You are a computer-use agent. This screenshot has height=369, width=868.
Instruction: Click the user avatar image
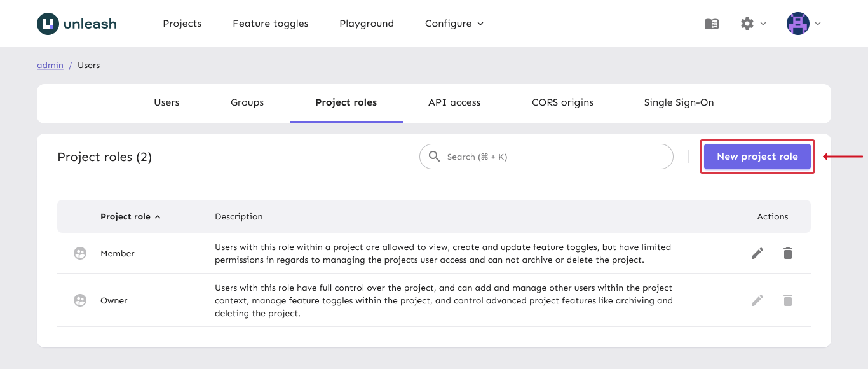click(x=797, y=23)
